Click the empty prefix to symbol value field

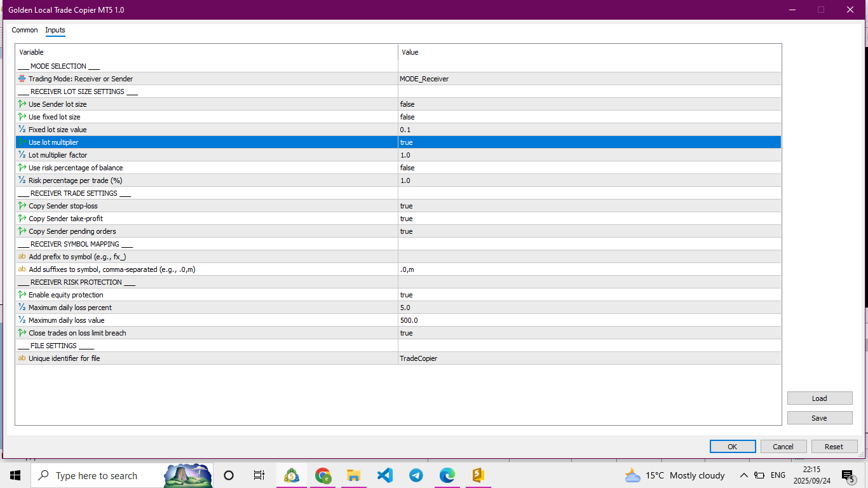590,257
